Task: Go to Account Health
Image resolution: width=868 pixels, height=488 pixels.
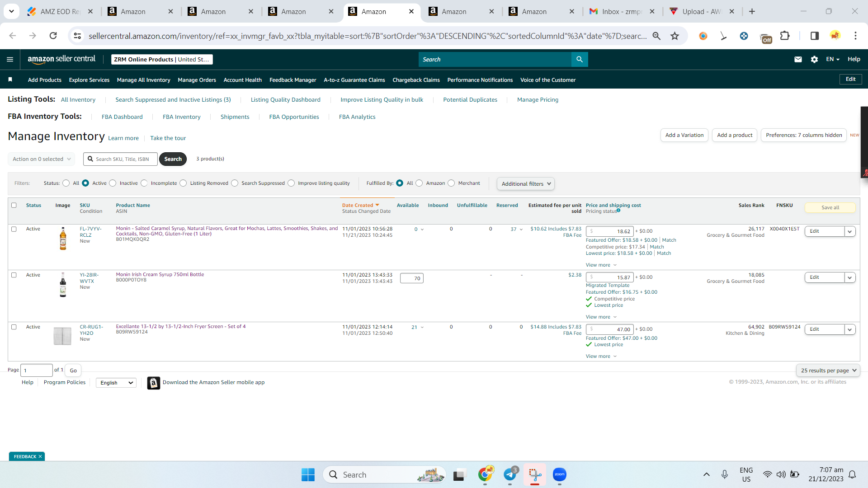Action: click(243, 80)
